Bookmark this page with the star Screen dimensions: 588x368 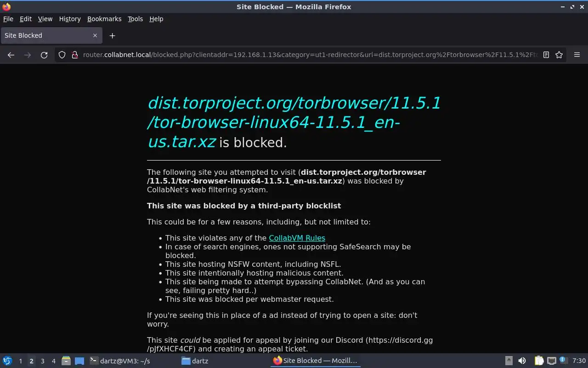coord(559,55)
